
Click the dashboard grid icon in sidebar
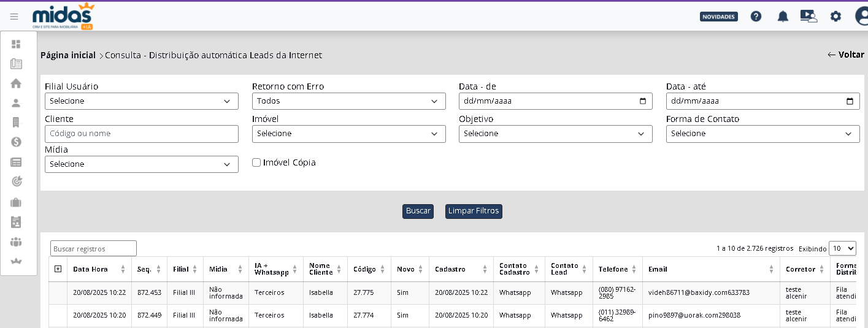[x=16, y=44]
